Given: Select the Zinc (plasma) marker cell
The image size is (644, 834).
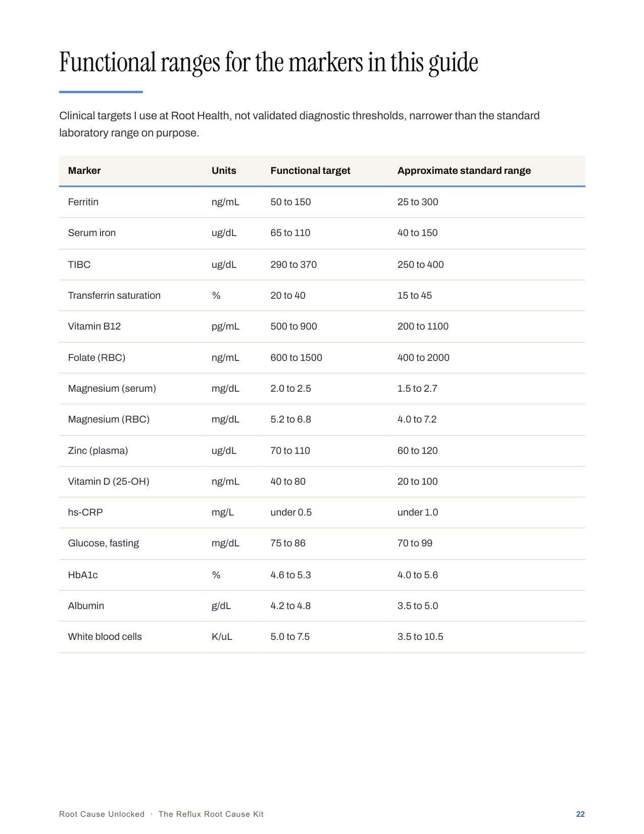Looking at the screenshot, I should (98, 451).
